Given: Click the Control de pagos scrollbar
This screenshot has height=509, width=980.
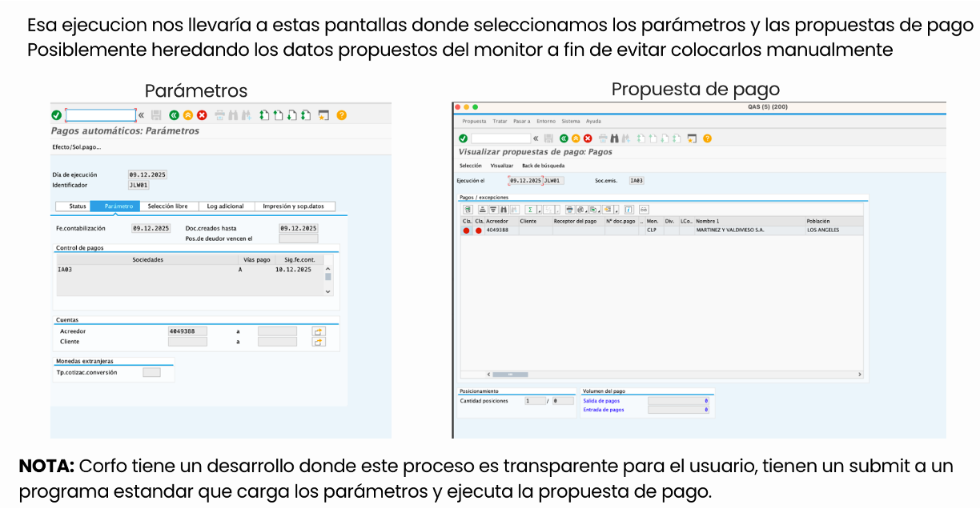Looking at the screenshot, I should click(x=328, y=276).
